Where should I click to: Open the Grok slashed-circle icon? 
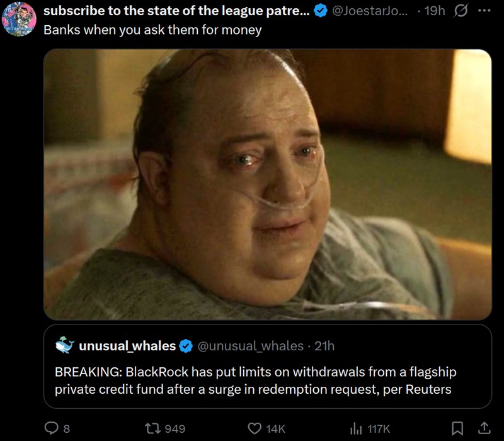[461, 11]
